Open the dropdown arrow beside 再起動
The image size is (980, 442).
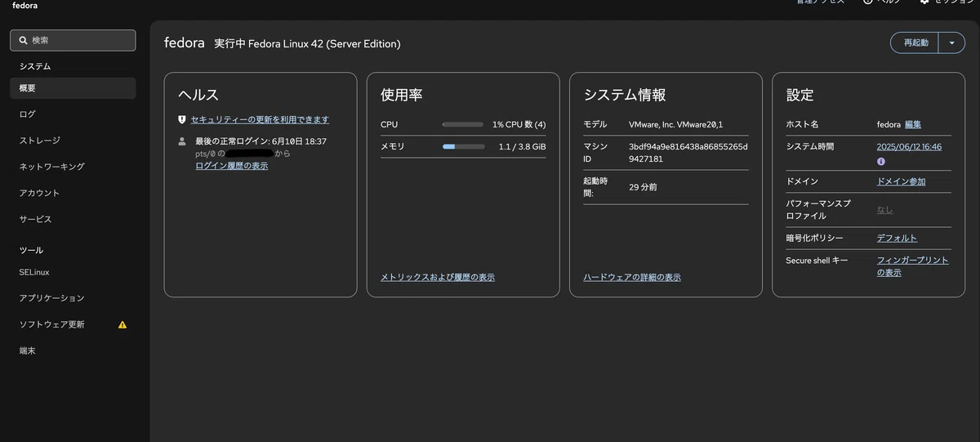[x=951, y=42]
